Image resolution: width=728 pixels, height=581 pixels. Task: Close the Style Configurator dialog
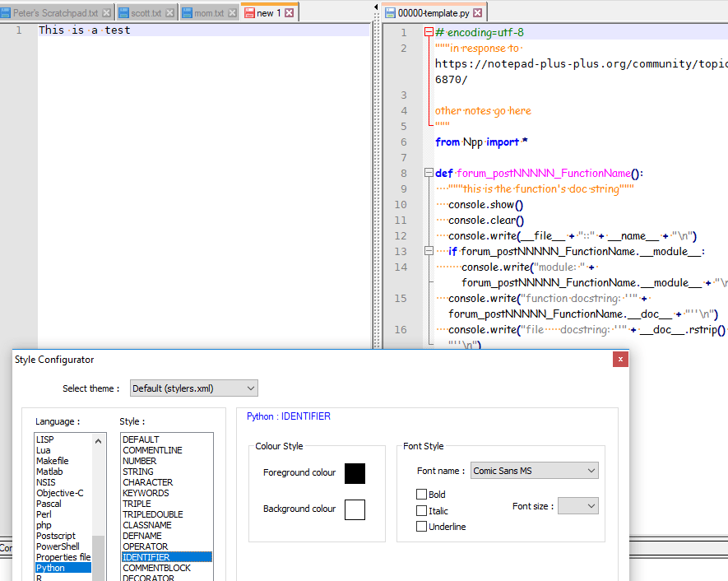619,359
